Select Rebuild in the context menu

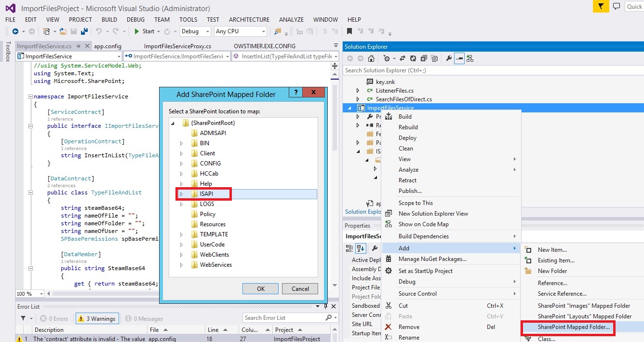408,127
